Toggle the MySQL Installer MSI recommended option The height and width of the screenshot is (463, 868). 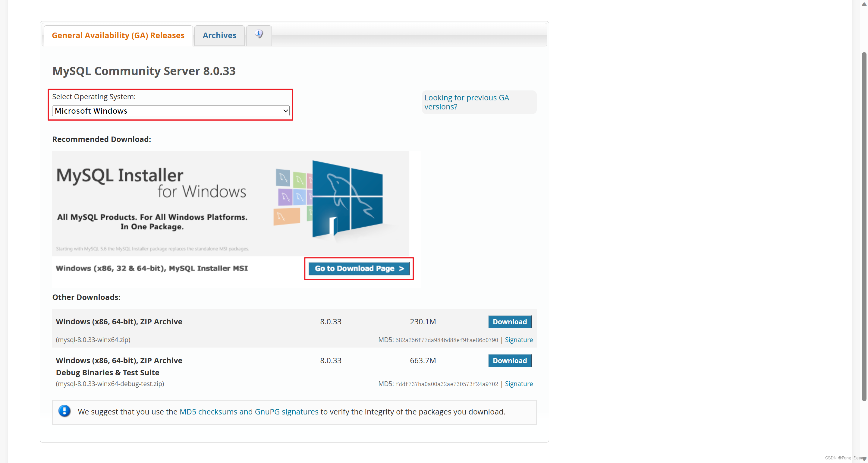coord(359,268)
